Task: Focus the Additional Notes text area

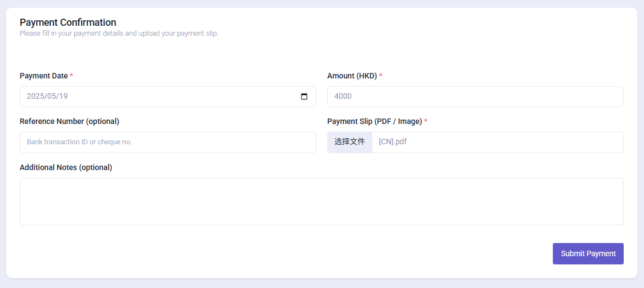Action: tap(322, 201)
